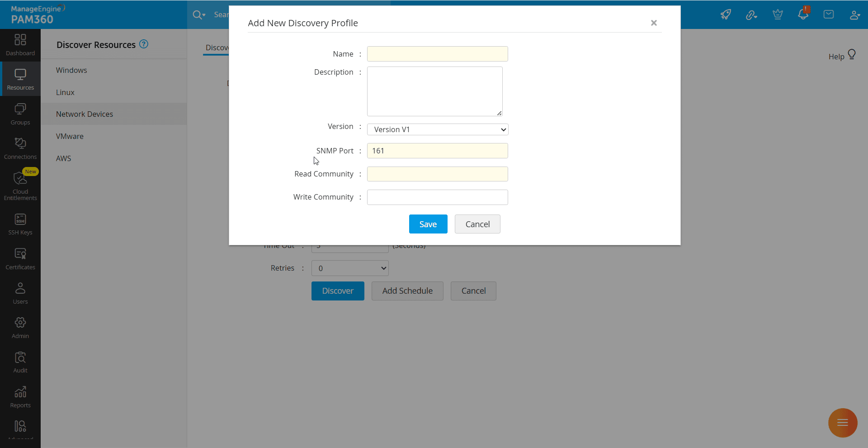Open the Resources sidebar icon
Viewport: 868px width, 448px height.
pyautogui.click(x=20, y=79)
